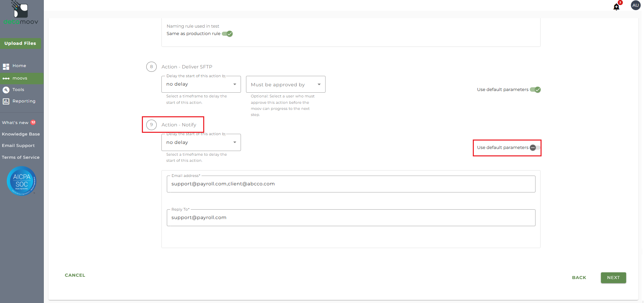Open What's new link
The width and height of the screenshot is (644, 303).
tap(15, 123)
